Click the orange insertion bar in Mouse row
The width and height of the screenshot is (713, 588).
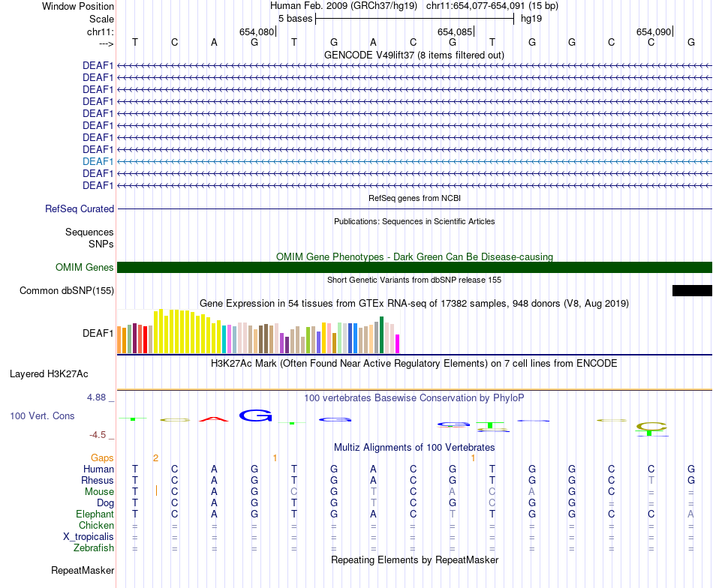click(156, 490)
